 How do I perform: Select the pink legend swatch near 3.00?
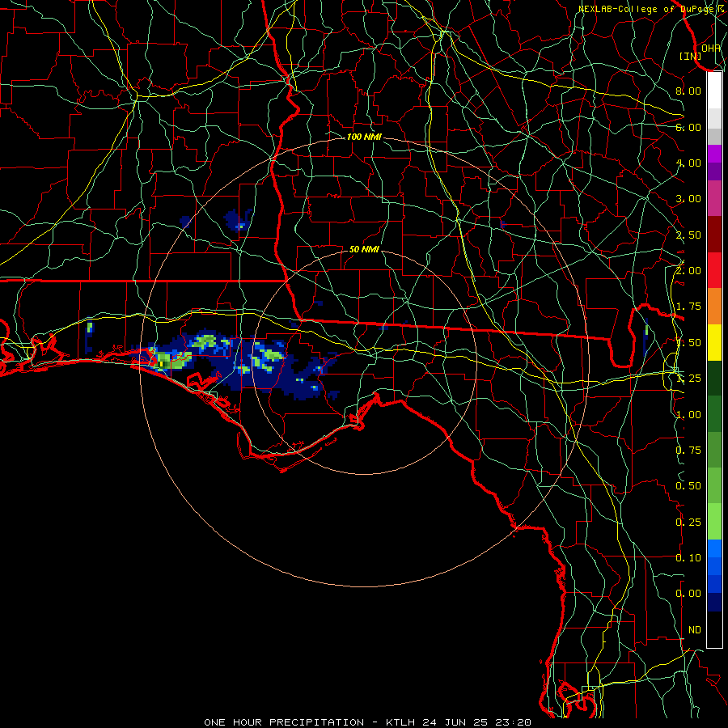coord(714,198)
